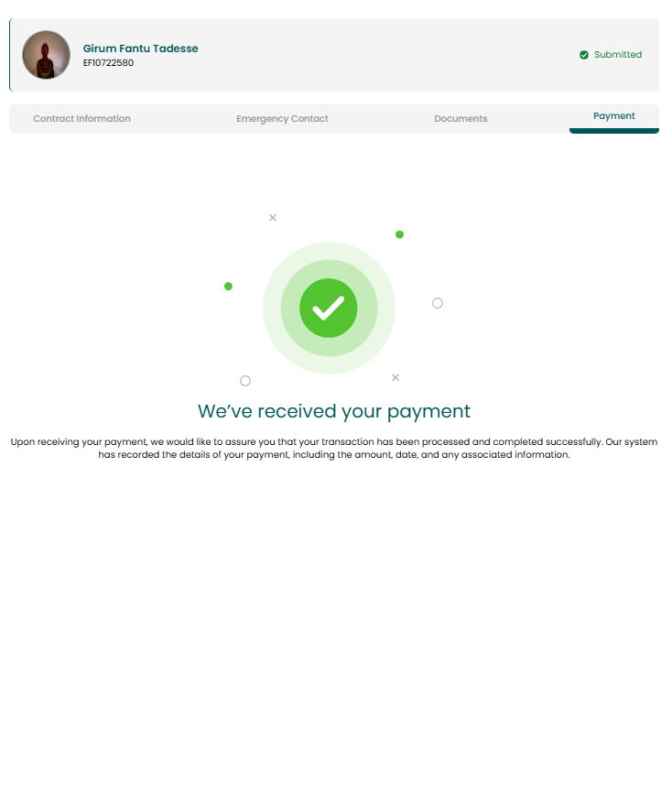Switch to the Emergency Contact tab
This screenshot has height=792, width=672.
282,119
